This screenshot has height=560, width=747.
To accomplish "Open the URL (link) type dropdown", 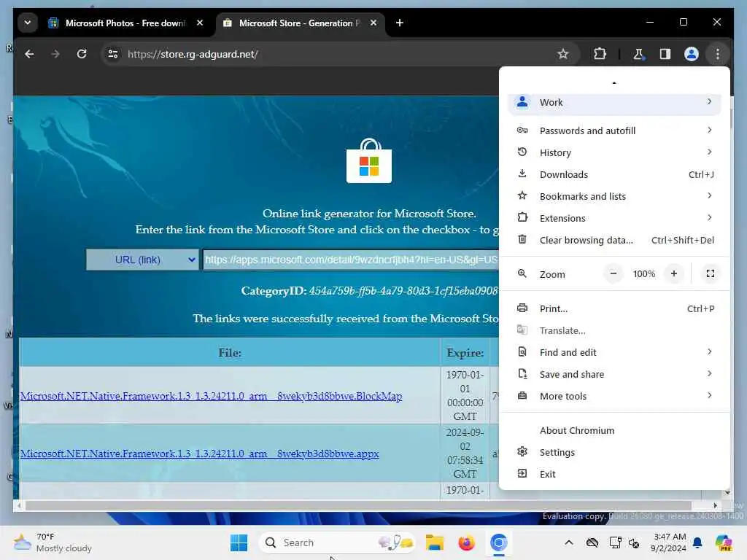I will click(x=142, y=260).
